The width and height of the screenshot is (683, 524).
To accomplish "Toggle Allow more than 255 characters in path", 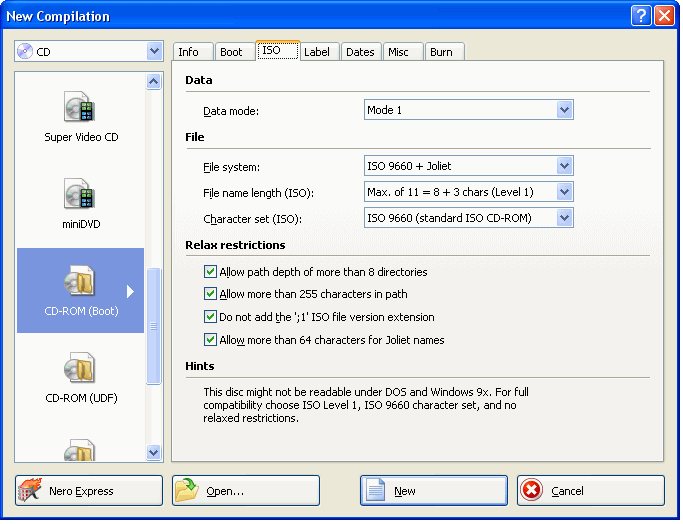I will click(x=210, y=294).
